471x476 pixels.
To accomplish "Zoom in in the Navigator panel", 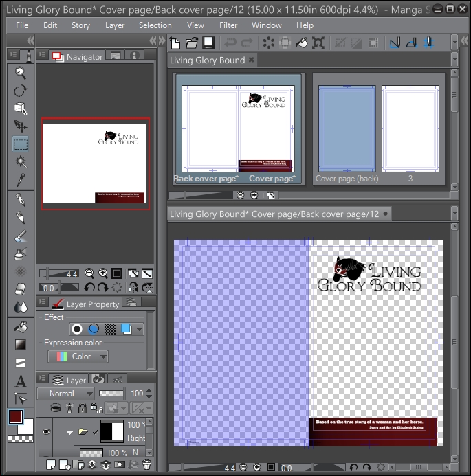I will pyautogui.click(x=103, y=273).
